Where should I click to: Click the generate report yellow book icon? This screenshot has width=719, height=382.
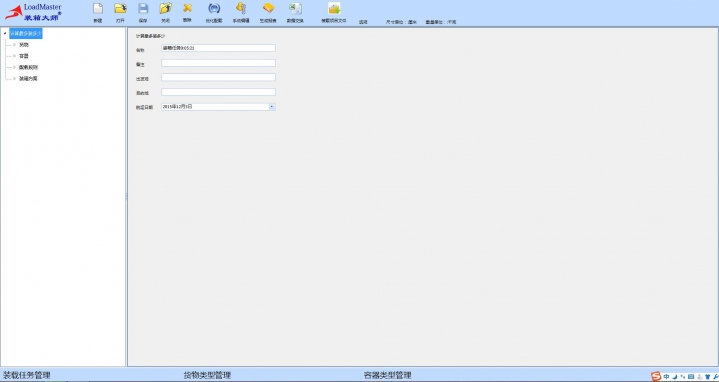point(268,8)
